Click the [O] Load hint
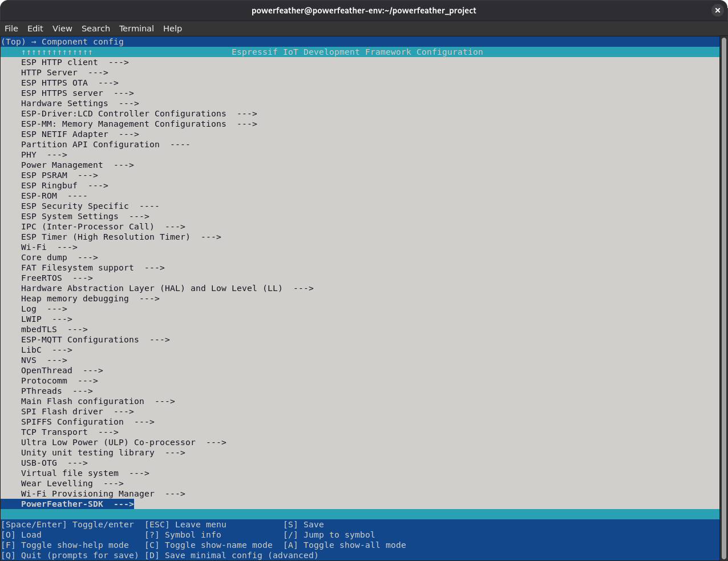This screenshot has width=728, height=561. click(x=21, y=535)
